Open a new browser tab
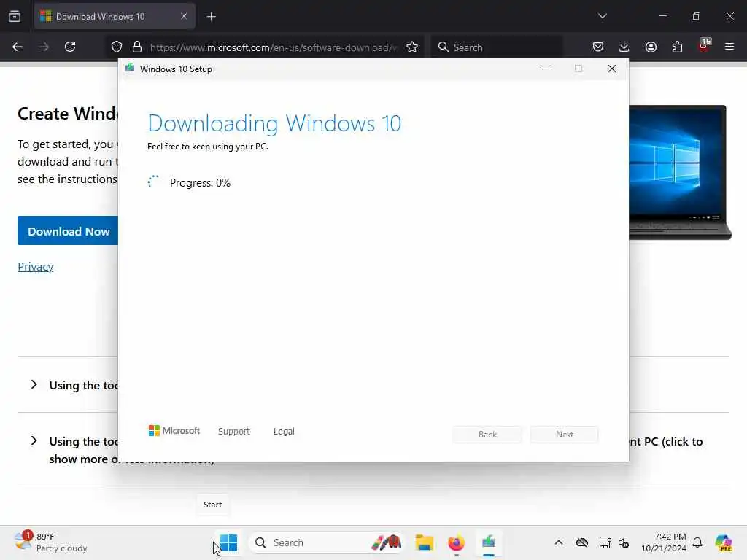747x560 pixels. (212, 17)
